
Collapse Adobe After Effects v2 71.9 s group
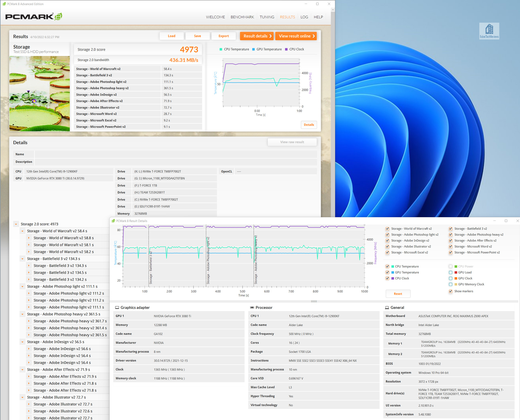(22, 370)
